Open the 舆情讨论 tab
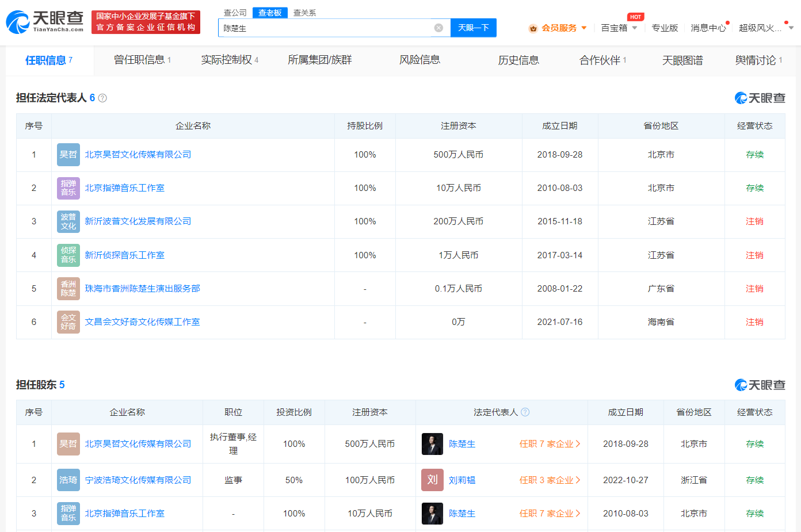The height and width of the screenshot is (532, 801). coord(758,60)
